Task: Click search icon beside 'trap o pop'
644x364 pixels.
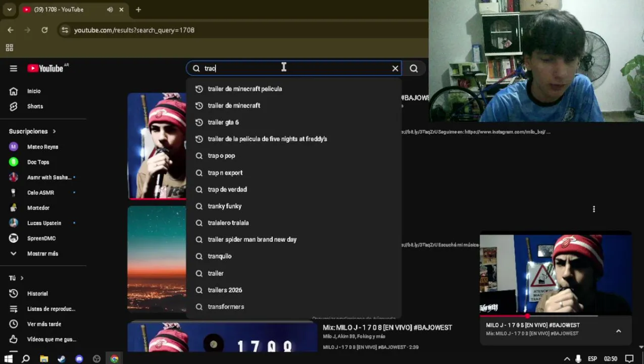Action: tap(199, 156)
